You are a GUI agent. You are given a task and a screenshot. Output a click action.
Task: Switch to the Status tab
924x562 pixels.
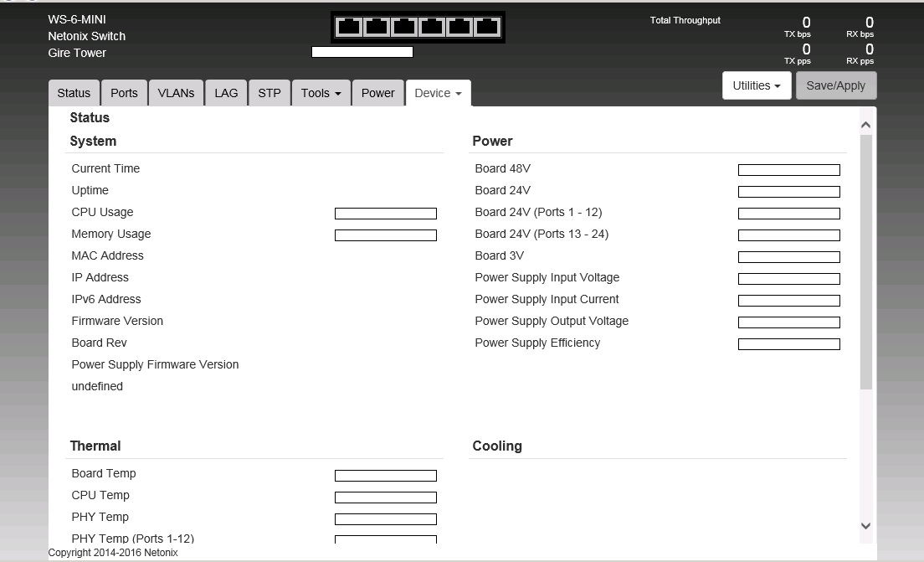click(x=74, y=93)
